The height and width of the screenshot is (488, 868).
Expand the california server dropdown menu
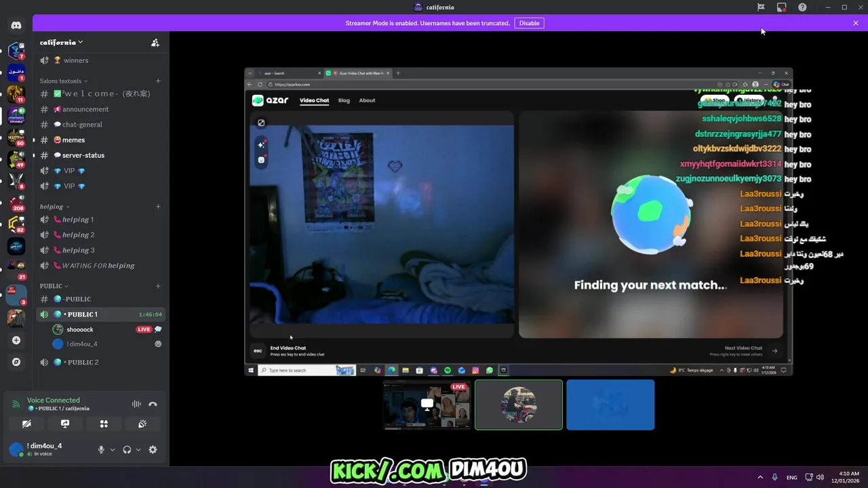coord(61,42)
